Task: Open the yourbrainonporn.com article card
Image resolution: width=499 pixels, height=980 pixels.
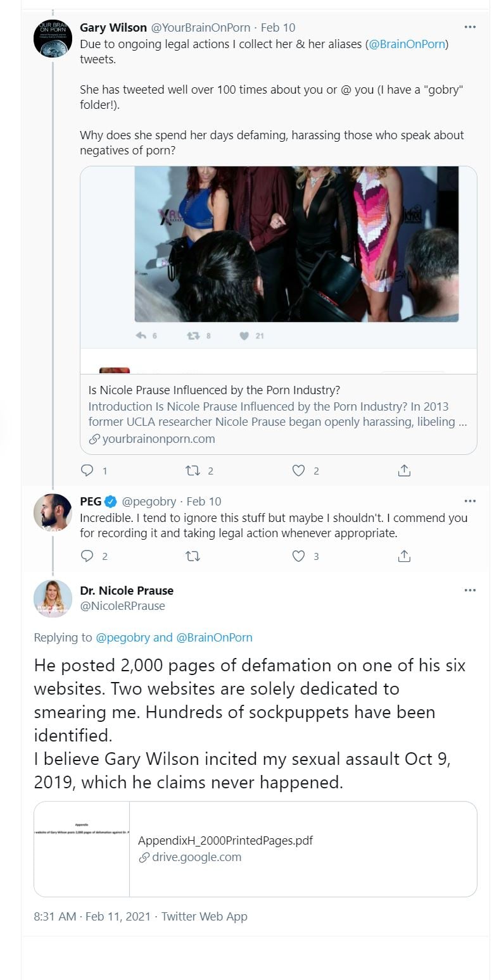Action: click(x=278, y=414)
